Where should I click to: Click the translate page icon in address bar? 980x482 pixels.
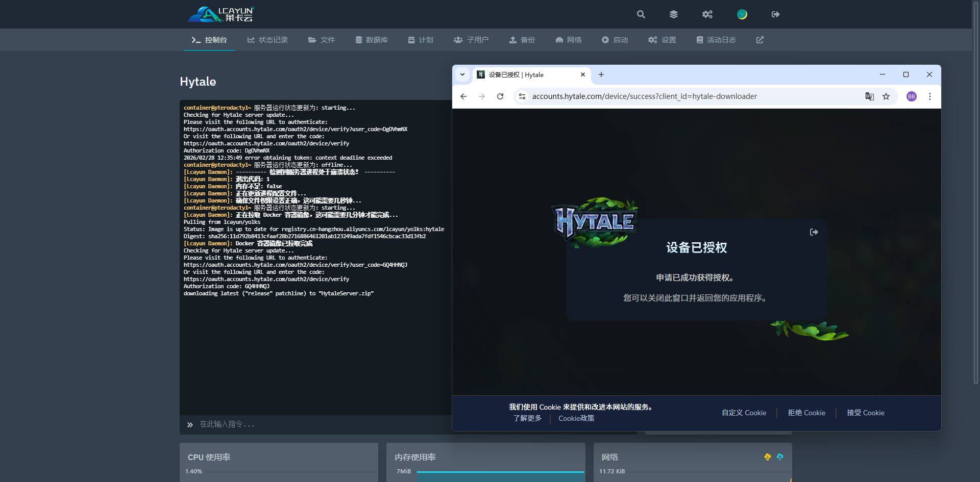[x=870, y=96]
